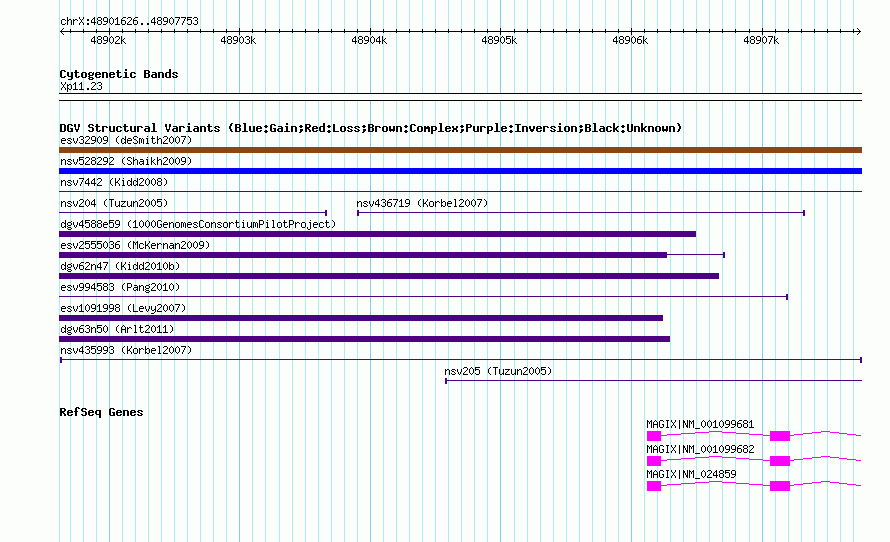Select the esv32909 (deSmith2007) label

click(126, 140)
